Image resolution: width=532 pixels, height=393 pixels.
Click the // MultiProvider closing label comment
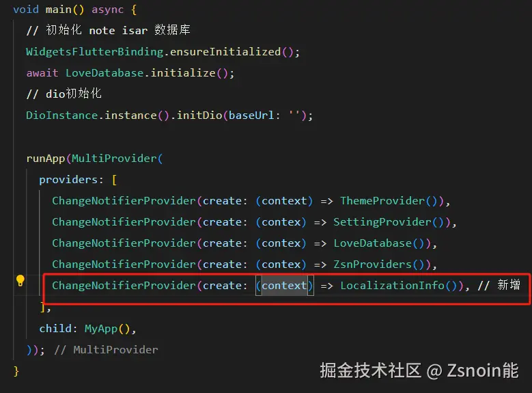pos(106,349)
